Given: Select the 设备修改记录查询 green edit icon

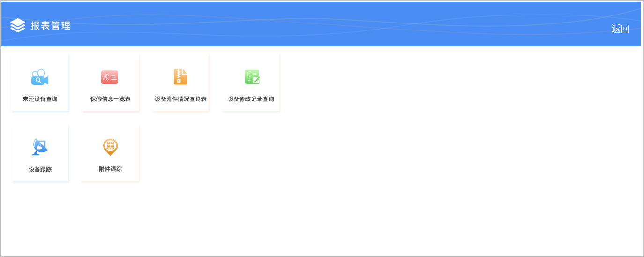Looking at the screenshot, I should 252,77.
